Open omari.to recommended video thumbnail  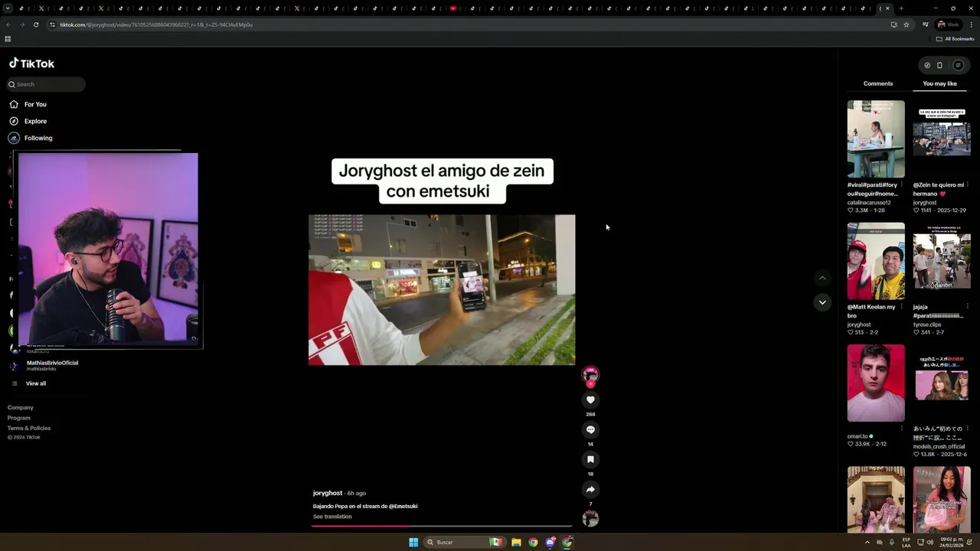pyautogui.click(x=876, y=383)
